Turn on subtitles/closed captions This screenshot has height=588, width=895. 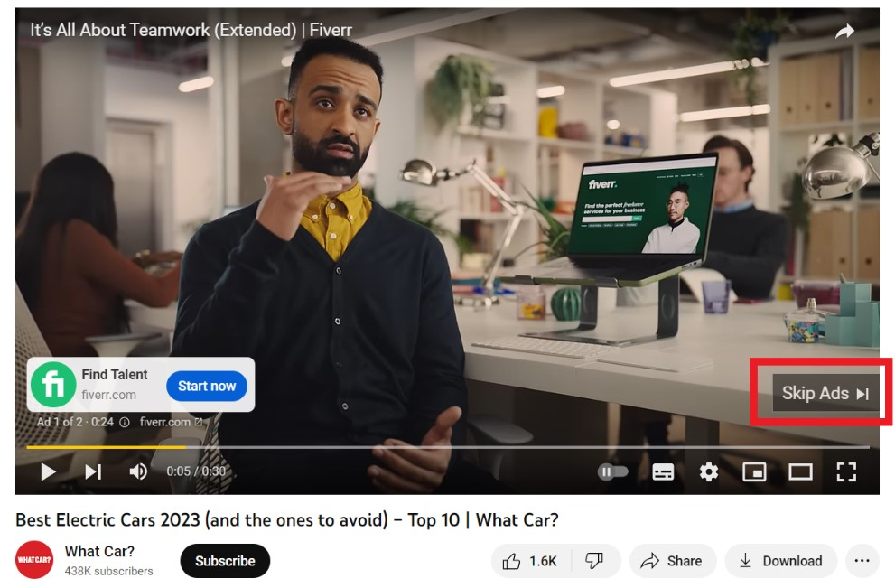pyautogui.click(x=663, y=472)
